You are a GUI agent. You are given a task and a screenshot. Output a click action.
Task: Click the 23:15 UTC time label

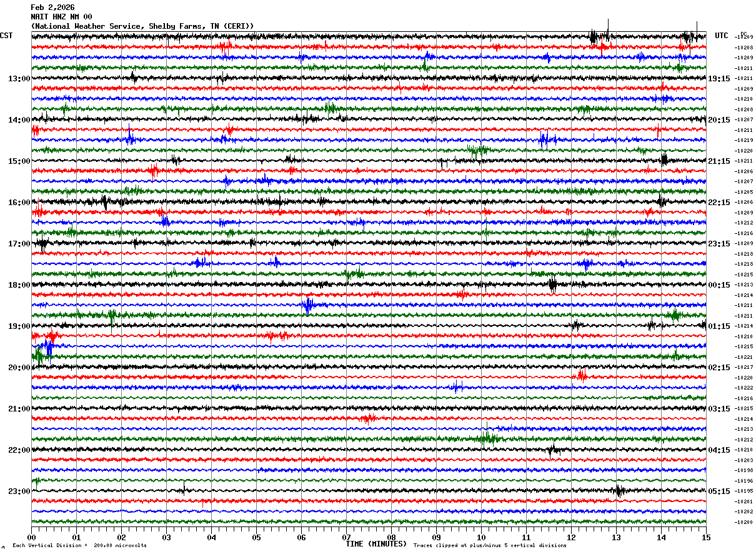click(x=719, y=244)
